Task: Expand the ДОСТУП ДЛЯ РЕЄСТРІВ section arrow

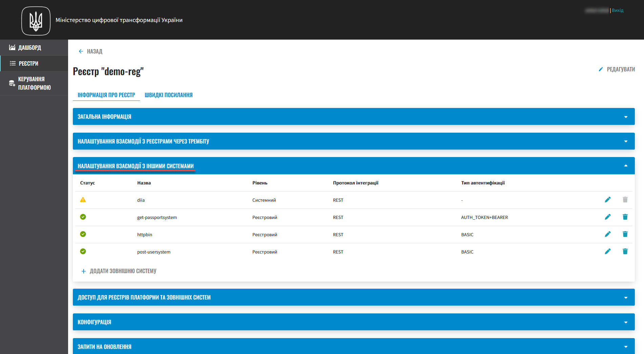Action: 626,297
